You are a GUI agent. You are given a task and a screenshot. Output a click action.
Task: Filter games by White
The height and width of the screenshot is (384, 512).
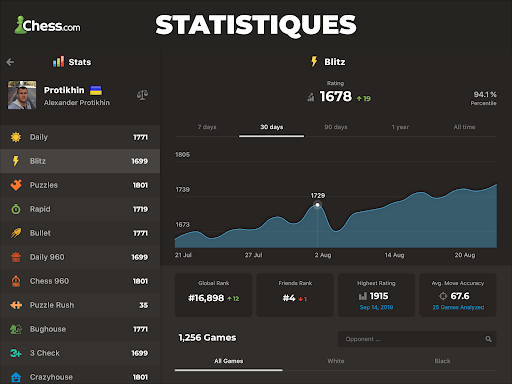336,361
